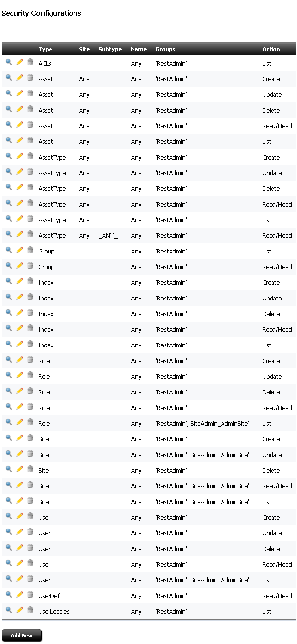Click the Action column header
The height and width of the screenshot is (644, 297).
[271, 49]
